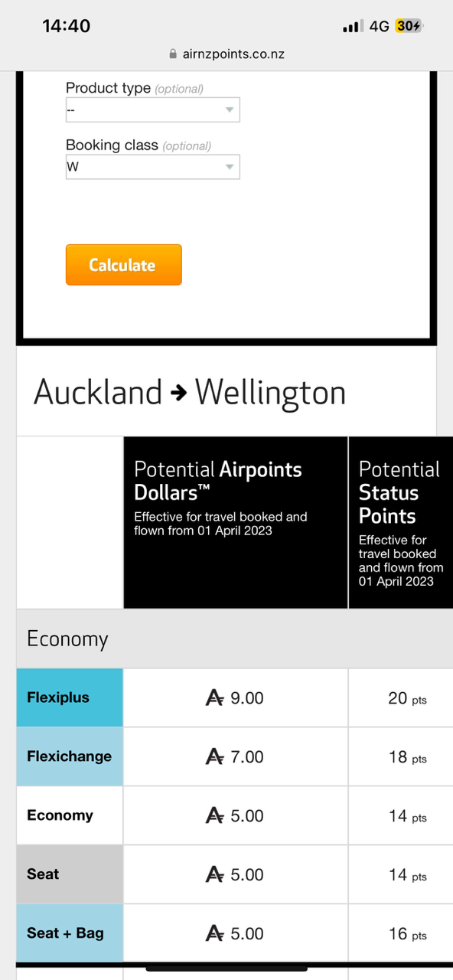The height and width of the screenshot is (980, 453).
Task: Tap the lock icon beside the URL
Action: [x=173, y=54]
